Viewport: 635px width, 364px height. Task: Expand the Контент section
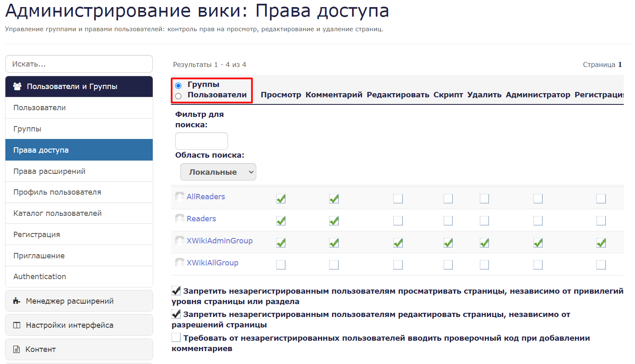79,349
